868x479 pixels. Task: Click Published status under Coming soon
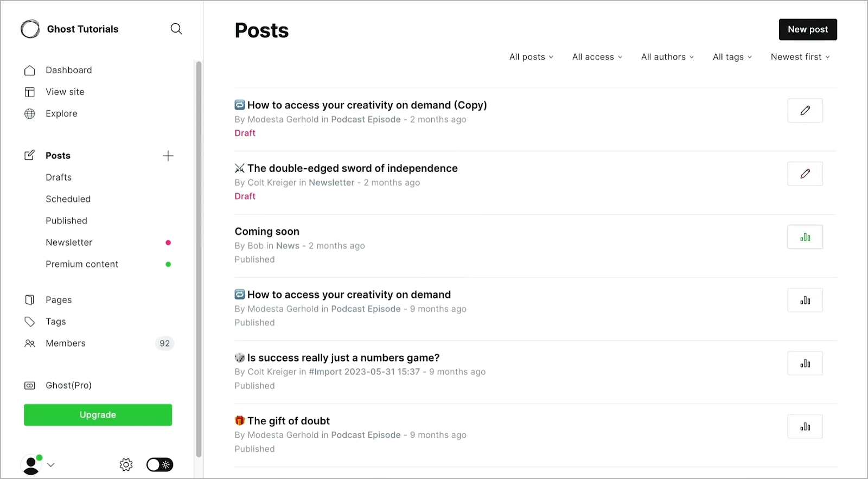[254, 260]
